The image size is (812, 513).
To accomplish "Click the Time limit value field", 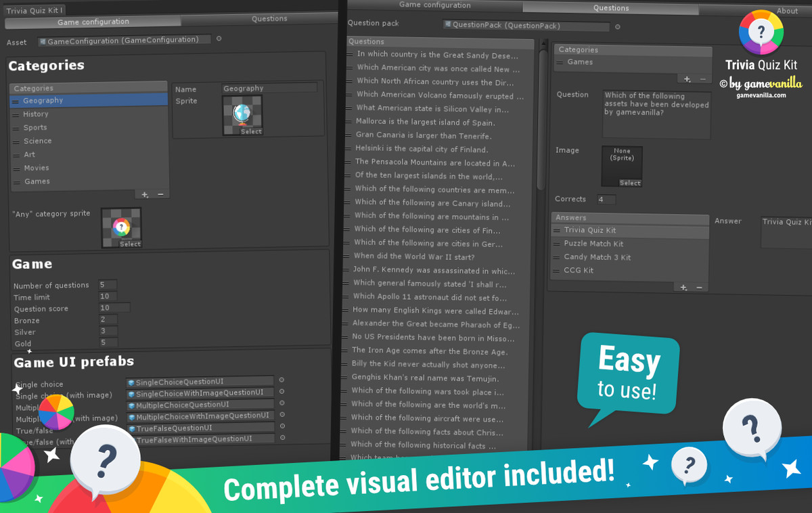I will pyautogui.click(x=108, y=296).
